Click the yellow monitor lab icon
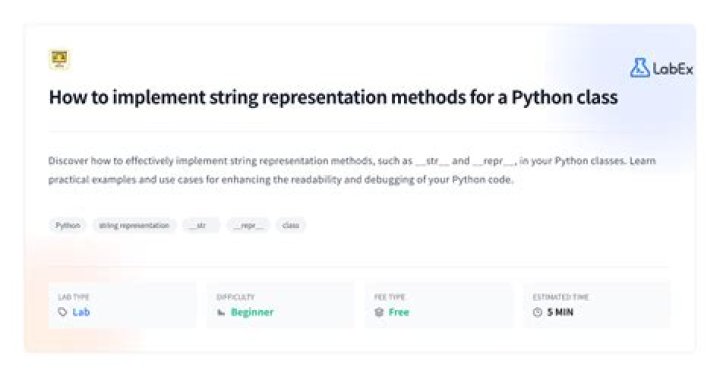The height and width of the screenshot is (377, 720). click(x=59, y=60)
